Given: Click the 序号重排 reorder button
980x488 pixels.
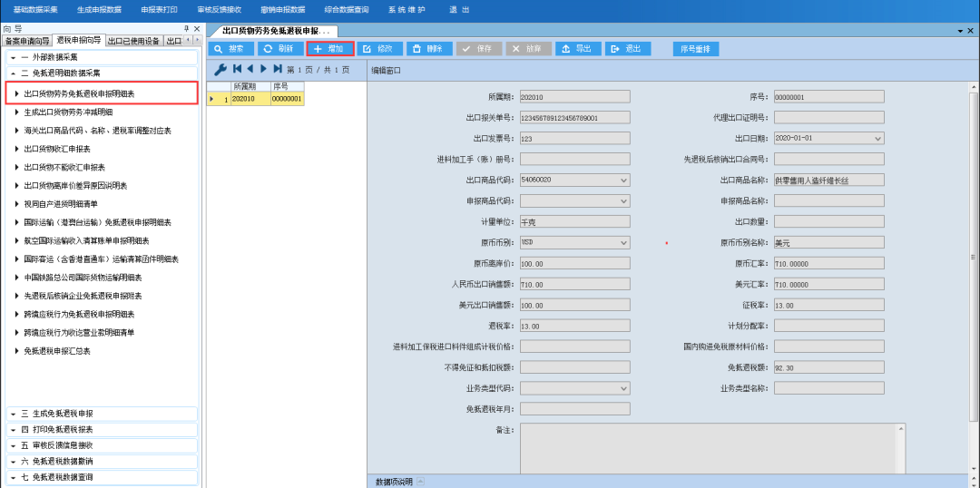Looking at the screenshot, I should click(695, 49).
